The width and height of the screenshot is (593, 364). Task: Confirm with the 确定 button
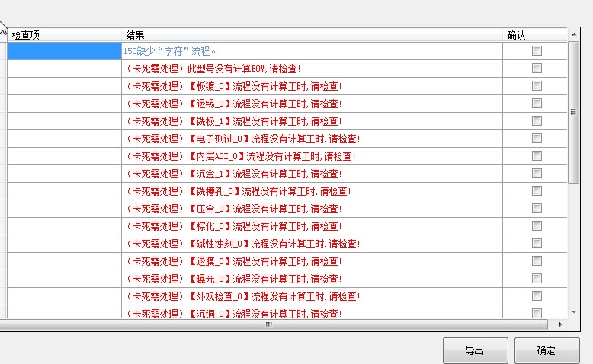(547, 350)
